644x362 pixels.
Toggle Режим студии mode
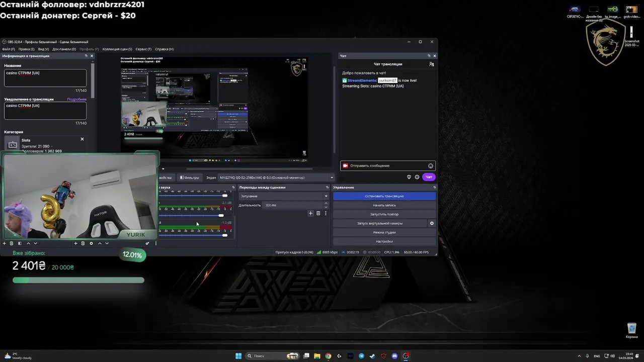pos(384,232)
